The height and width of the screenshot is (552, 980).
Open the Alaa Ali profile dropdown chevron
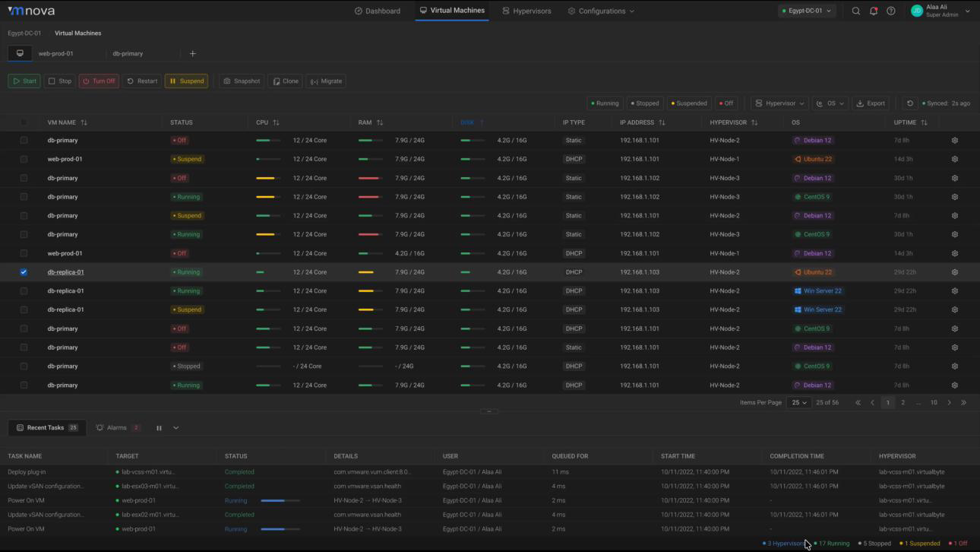coord(967,11)
